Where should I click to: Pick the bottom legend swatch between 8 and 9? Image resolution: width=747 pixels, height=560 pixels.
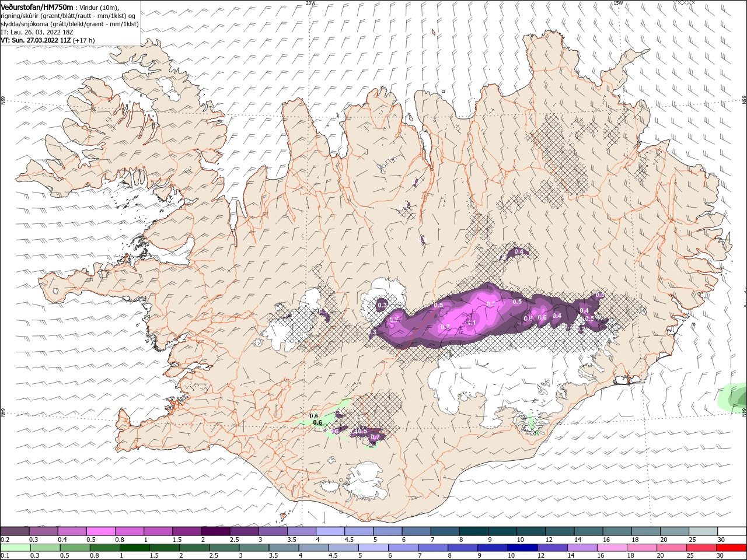pyautogui.click(x=463, y=548)
